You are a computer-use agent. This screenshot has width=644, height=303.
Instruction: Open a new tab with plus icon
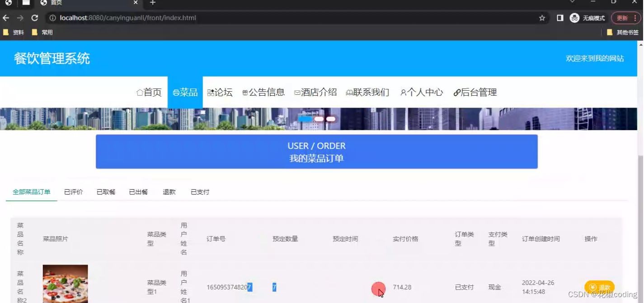tap(153, 3)
